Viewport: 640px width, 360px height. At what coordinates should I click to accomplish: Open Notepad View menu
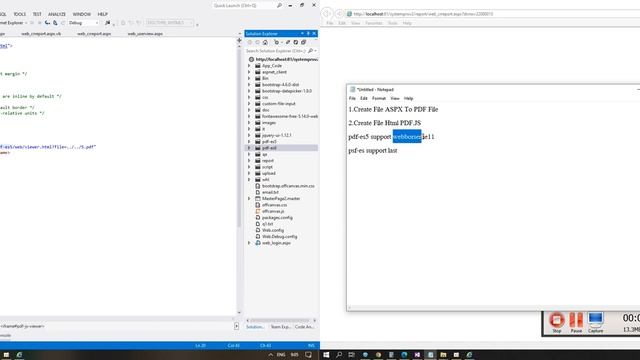pos(395,98)
